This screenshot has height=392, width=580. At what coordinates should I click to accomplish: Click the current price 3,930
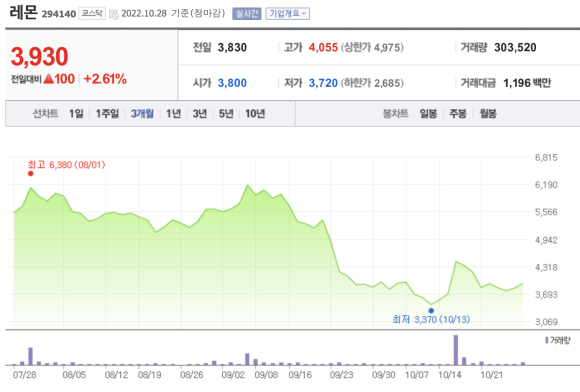point(40,57)
